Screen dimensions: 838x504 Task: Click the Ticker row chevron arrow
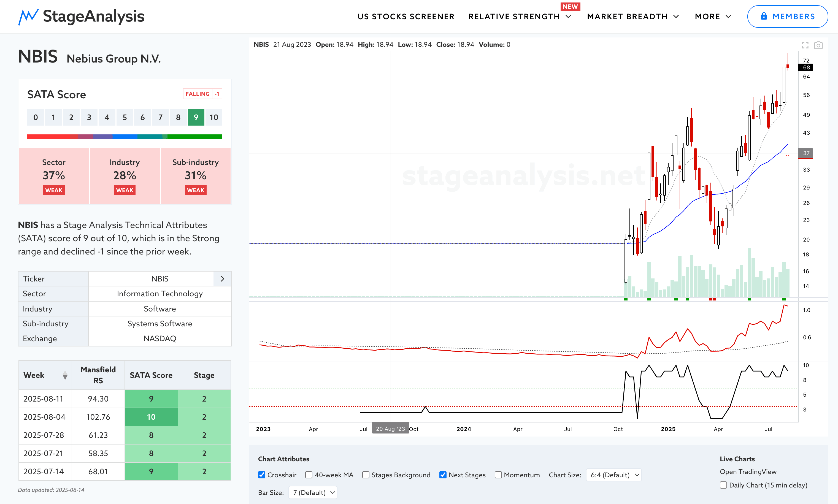(223, 279)
